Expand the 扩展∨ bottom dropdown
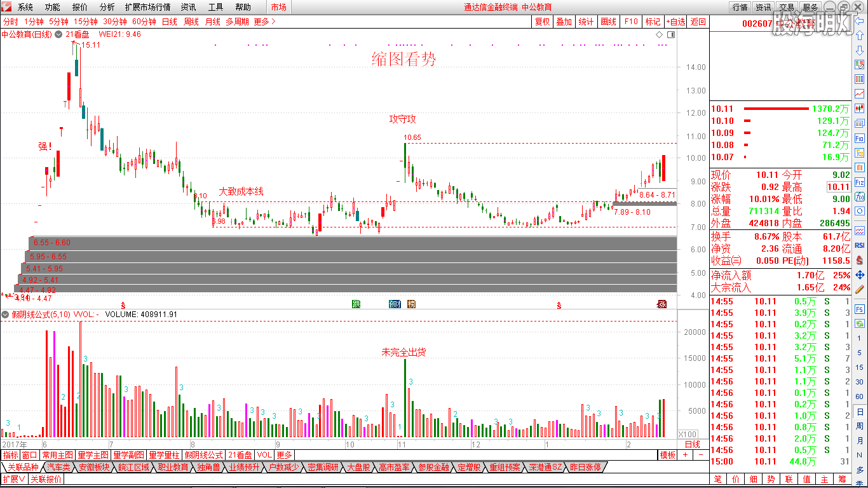The height and width of the screenshot is (488, 868). [14, 479]
